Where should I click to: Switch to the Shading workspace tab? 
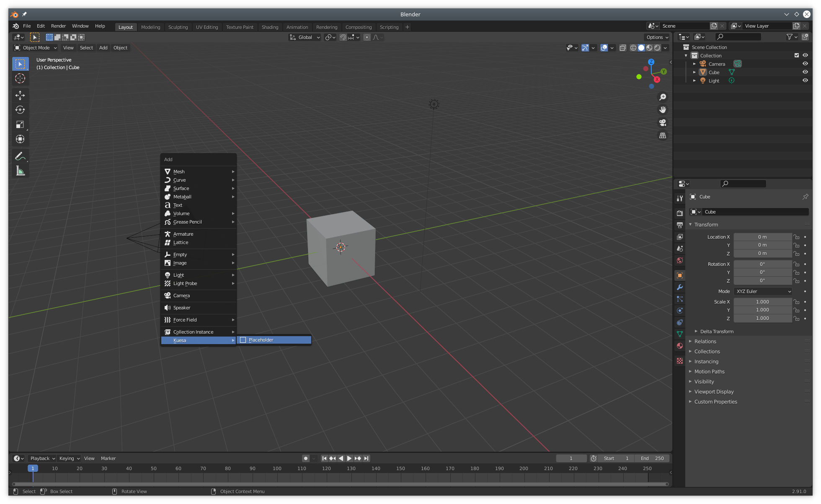point(270,27)
